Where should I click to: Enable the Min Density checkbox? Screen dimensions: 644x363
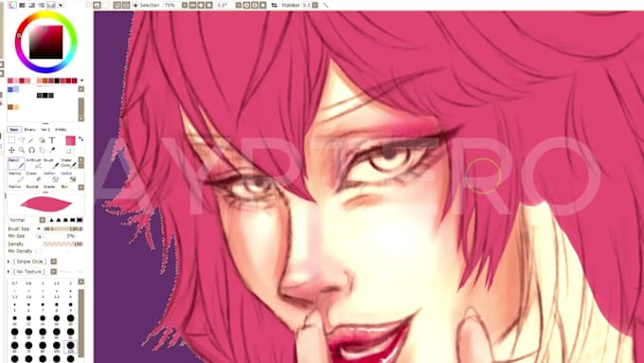pos(39,251)
